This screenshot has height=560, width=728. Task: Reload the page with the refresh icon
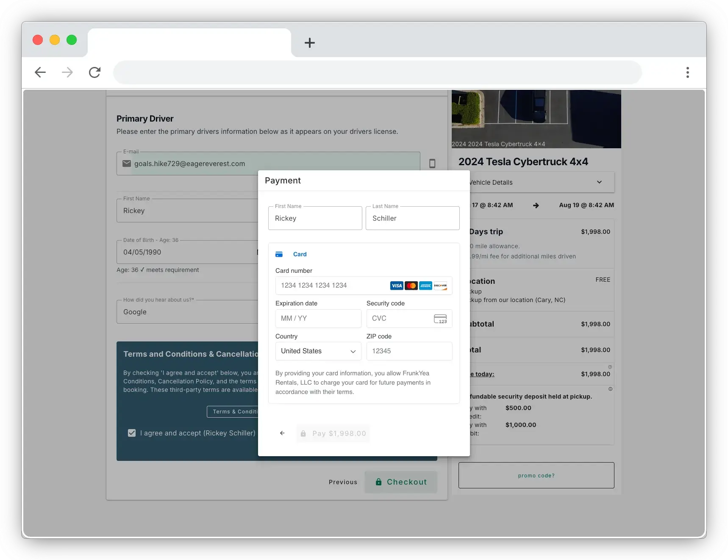pos(94,72)
